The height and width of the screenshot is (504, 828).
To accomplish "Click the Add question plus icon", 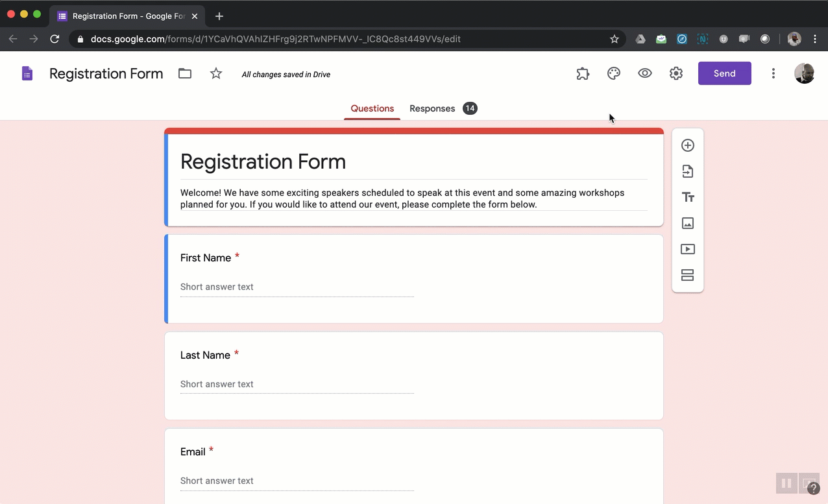I will pyautogui.click(x=687, y=146).
